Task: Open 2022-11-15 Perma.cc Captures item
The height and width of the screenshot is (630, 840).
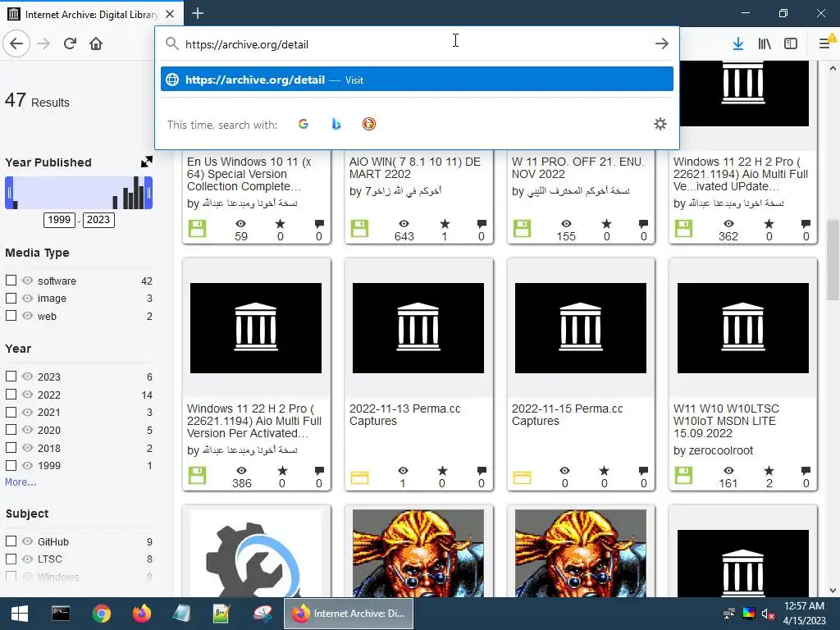Action: pos(567,414)
